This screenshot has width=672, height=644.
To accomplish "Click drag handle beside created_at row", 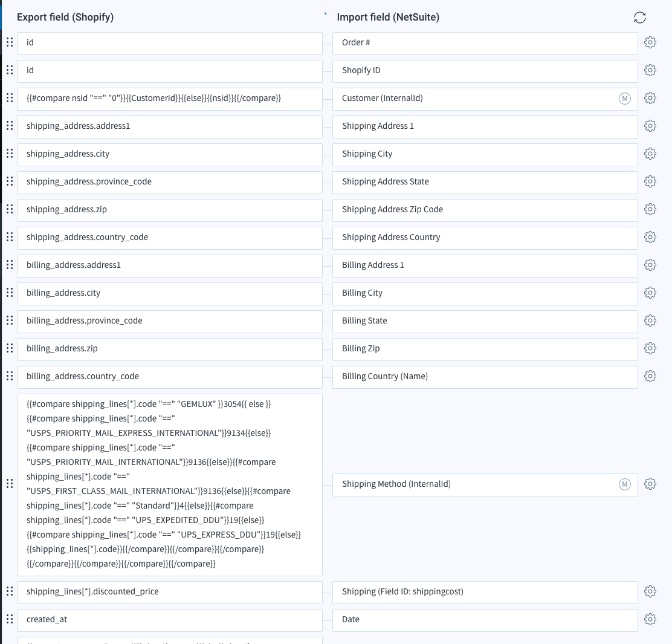I will pos(9,619).
